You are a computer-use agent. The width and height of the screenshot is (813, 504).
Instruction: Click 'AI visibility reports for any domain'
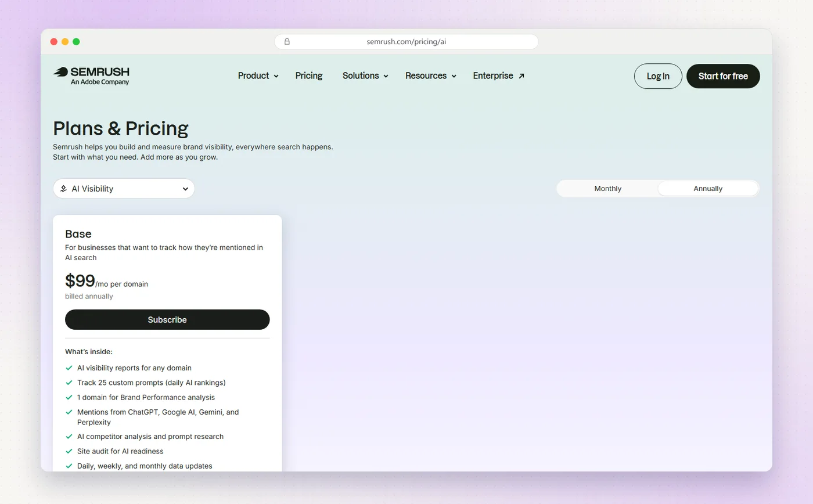(x=134, y=368)
